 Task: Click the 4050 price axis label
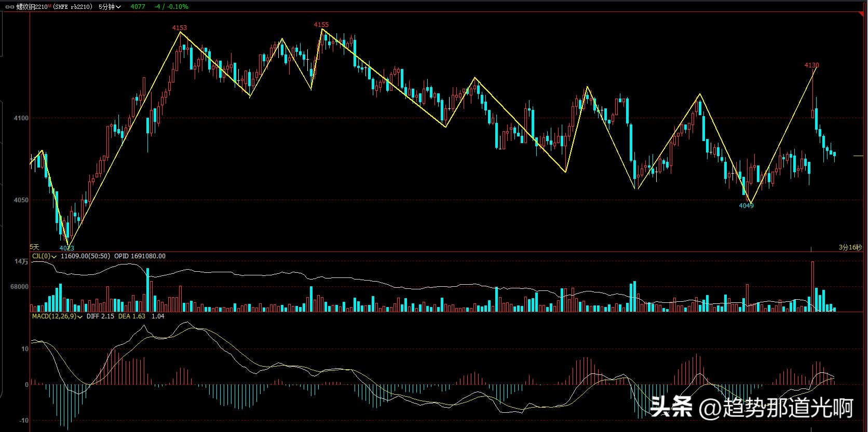click(21, 200)
